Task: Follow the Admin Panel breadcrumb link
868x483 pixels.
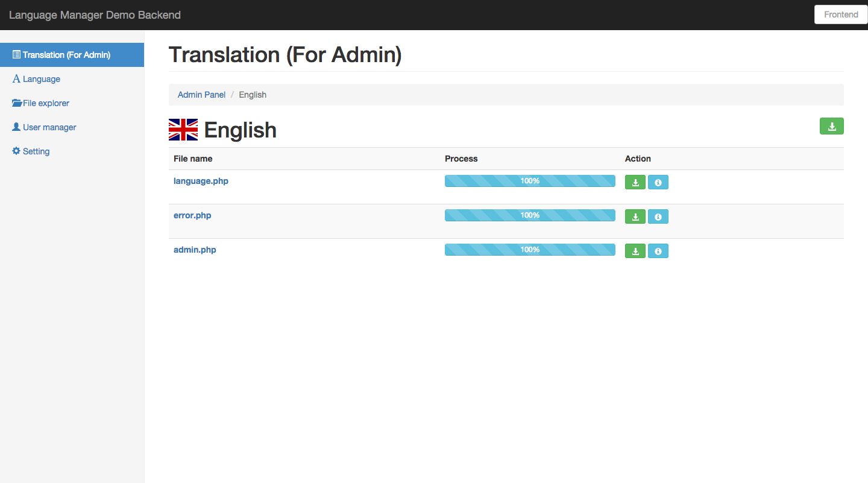Action: click(x=201, y=95)
